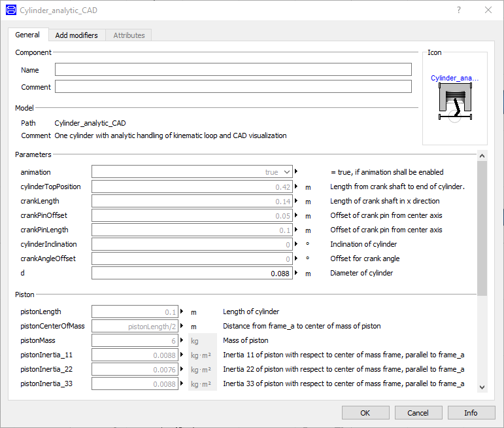Click the vertical scrollbar thumb
Image resolution: width=504 pixels, height=428 pixels.
pyautogui.click(x=482, y=228)
